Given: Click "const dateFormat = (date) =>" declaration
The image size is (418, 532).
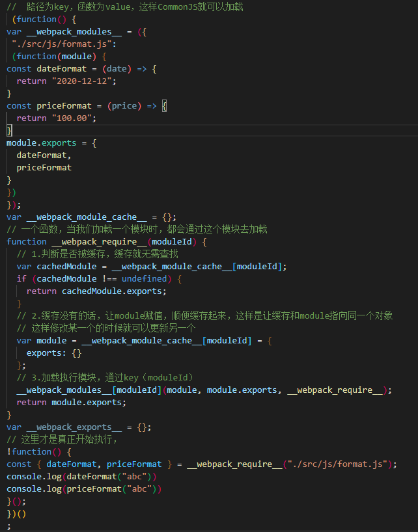Looking at the screenshot, I should (x=81, y=69).
